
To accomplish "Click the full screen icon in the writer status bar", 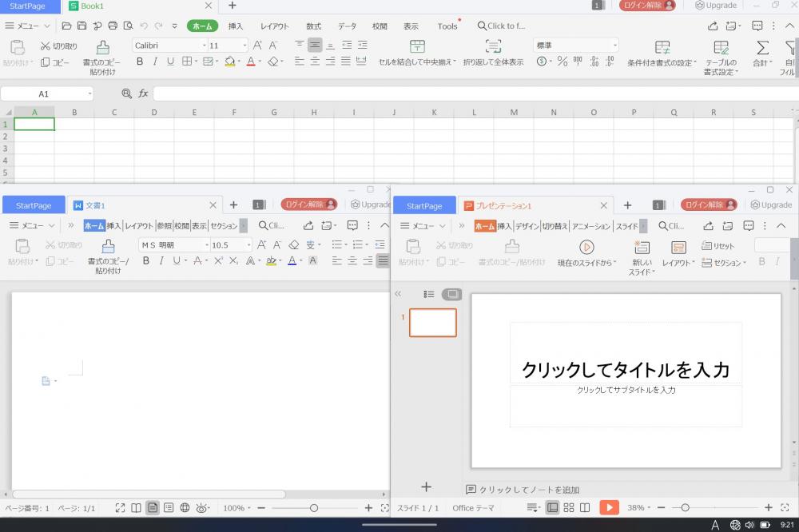I will 121,507.
